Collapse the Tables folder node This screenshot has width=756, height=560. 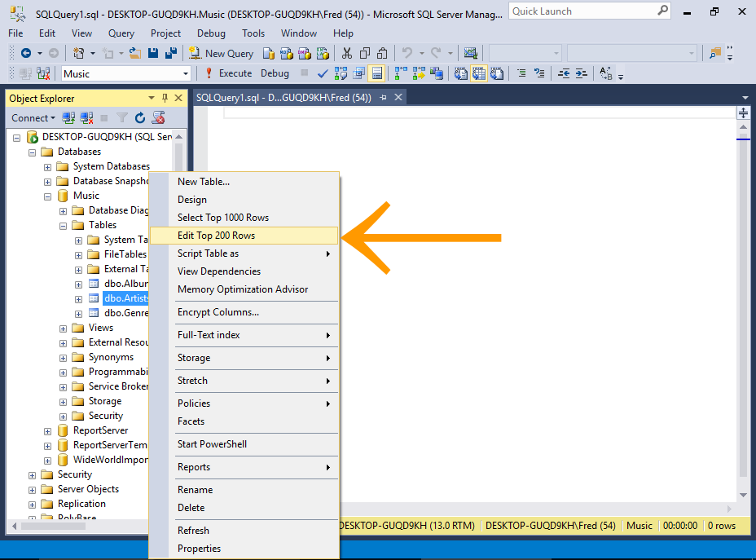pyautogui.click(x=63, y=224)
